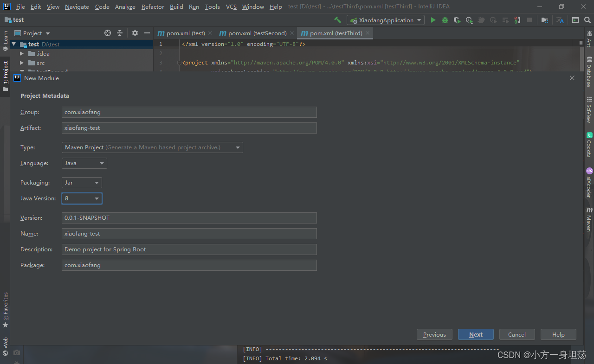Click the Description input field
The width and height of the screenshot is (594, 364).
[189, 249]
